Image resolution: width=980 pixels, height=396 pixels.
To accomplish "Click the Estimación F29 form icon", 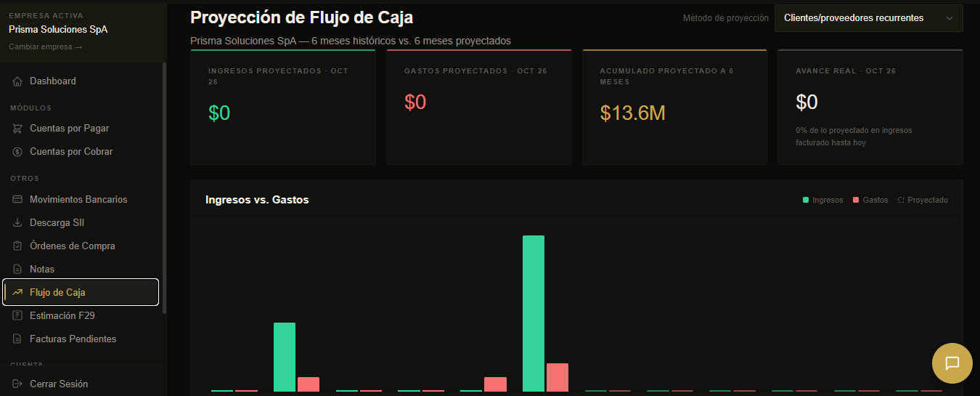I will click(x=17, y=316).
